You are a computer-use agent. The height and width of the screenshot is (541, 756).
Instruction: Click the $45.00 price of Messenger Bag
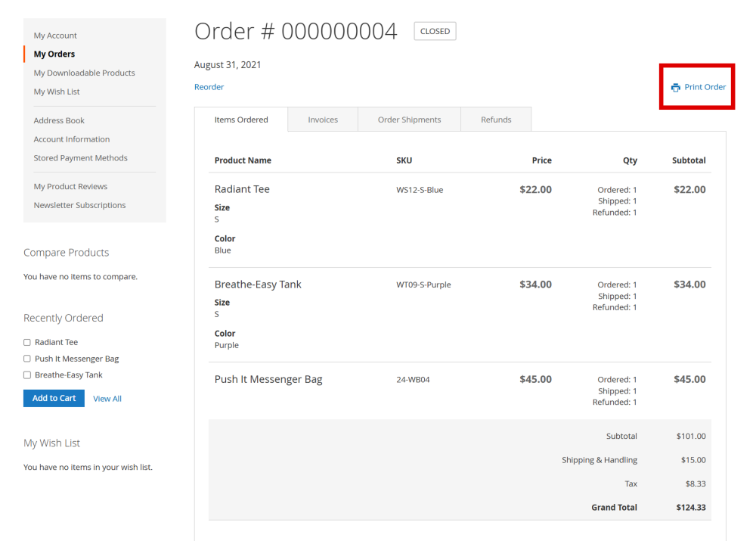click(x=536, y=379)
